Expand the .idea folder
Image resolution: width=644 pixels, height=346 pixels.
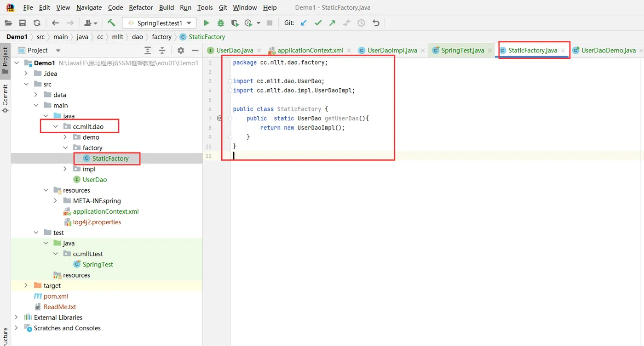click(x=26, y=74)
